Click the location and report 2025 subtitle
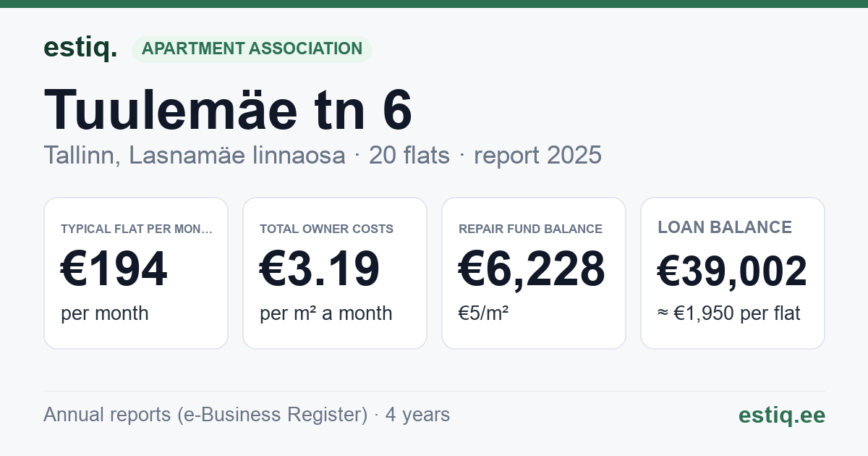 click(x=323, y=155)
